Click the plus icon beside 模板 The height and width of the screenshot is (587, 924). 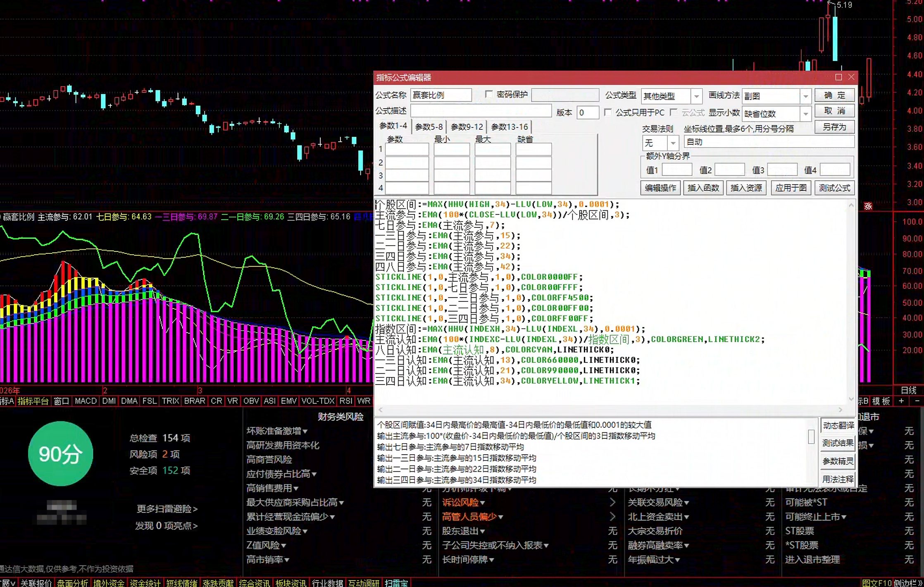point(901,401)
